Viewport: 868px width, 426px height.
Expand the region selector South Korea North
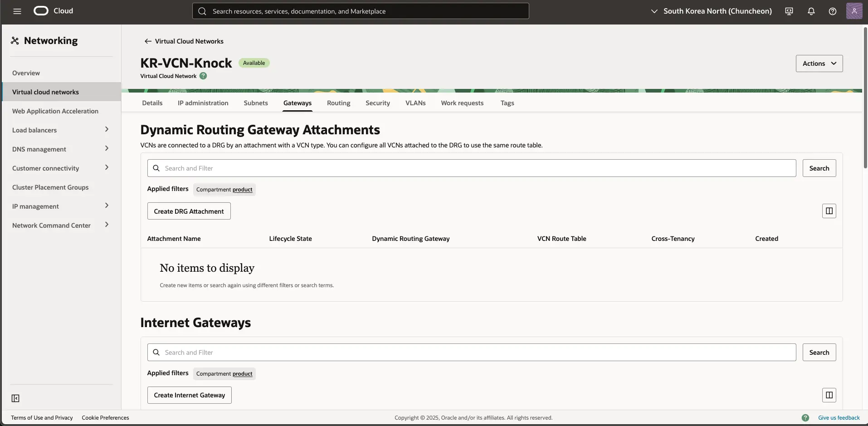pos(711,11)
